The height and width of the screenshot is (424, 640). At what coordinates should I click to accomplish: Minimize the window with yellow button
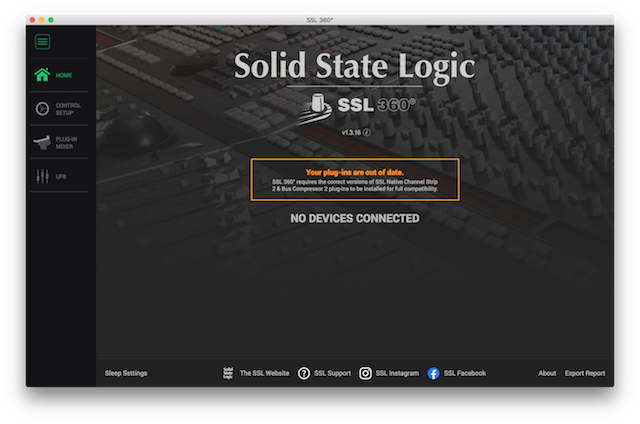click(x=42, y=20)
